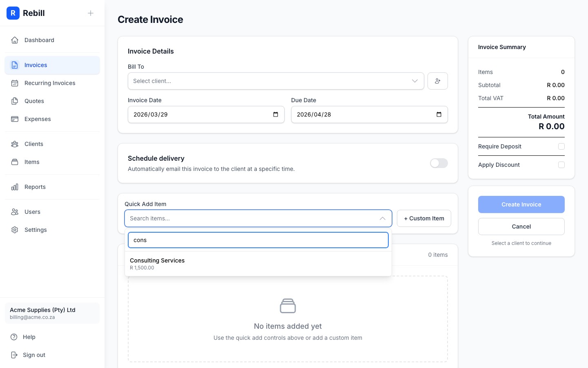Enable the Schedule delivery switch
The width and height of the screenshot is (588, 368).
(439, 163)
